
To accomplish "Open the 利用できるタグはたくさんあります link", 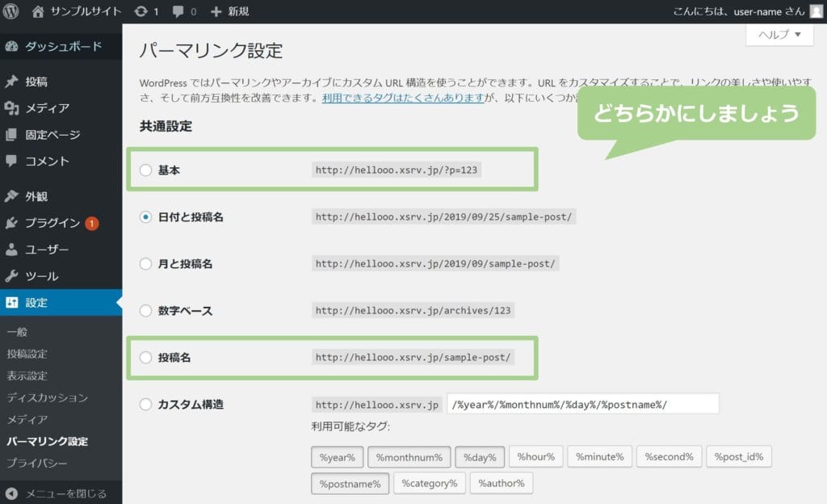I will tap(403, 99).
